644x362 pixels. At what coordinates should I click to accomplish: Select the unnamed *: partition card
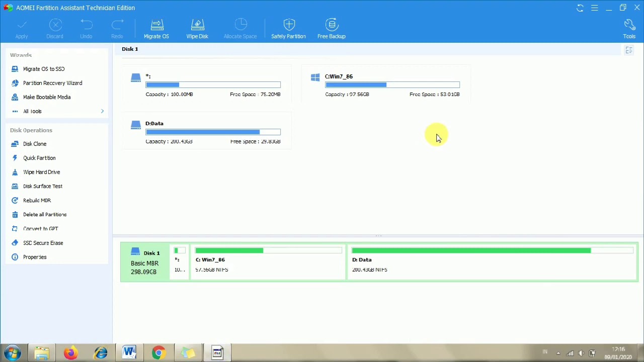206,84
